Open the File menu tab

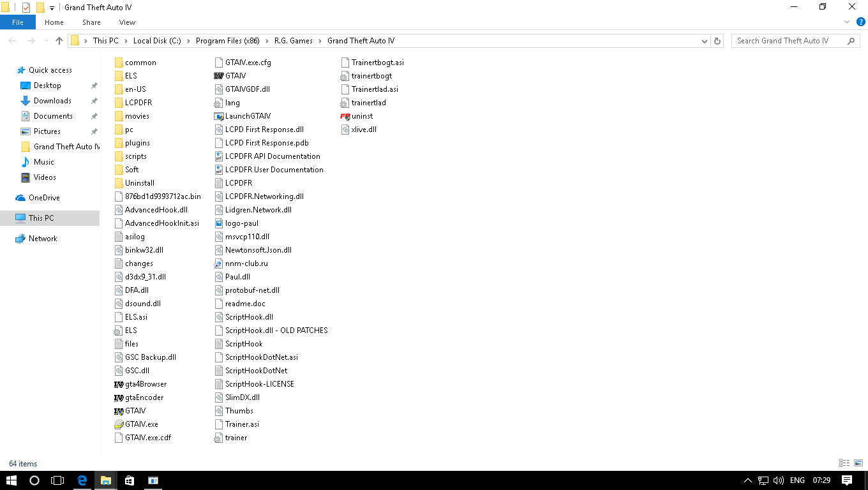pyautogui.click(x=18, y=22)
